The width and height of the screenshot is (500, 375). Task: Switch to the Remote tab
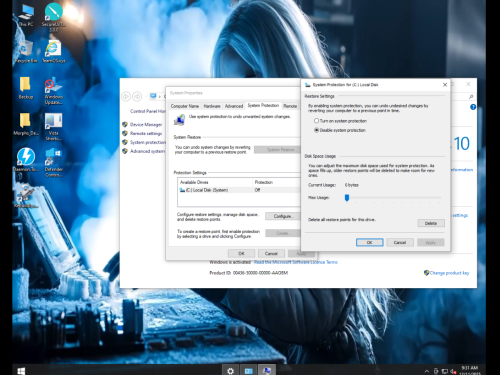pyautogui.click(x=290, y=106)
